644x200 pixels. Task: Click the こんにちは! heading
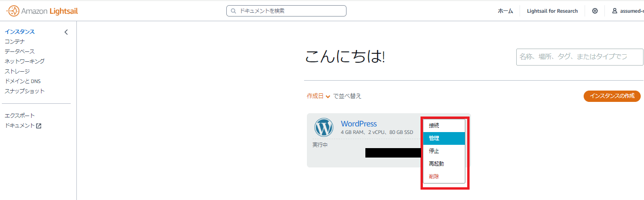[345, 57]
